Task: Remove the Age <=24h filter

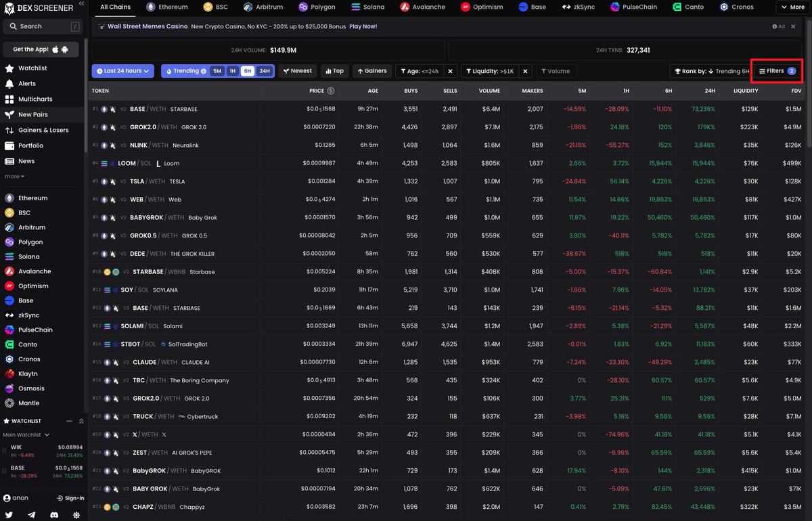Action: 450,71
